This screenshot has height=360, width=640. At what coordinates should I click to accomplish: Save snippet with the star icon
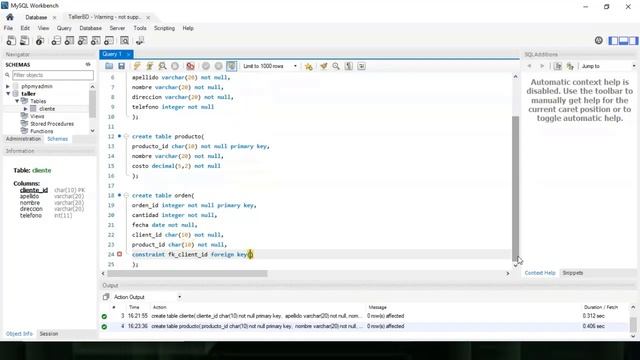coord(309,66)
